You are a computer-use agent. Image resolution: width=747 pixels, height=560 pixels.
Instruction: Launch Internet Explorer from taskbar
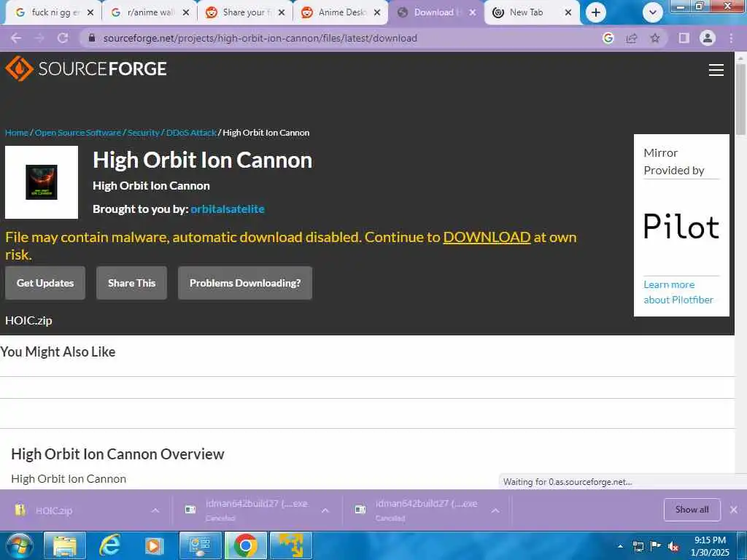click(x=110, y=545)
